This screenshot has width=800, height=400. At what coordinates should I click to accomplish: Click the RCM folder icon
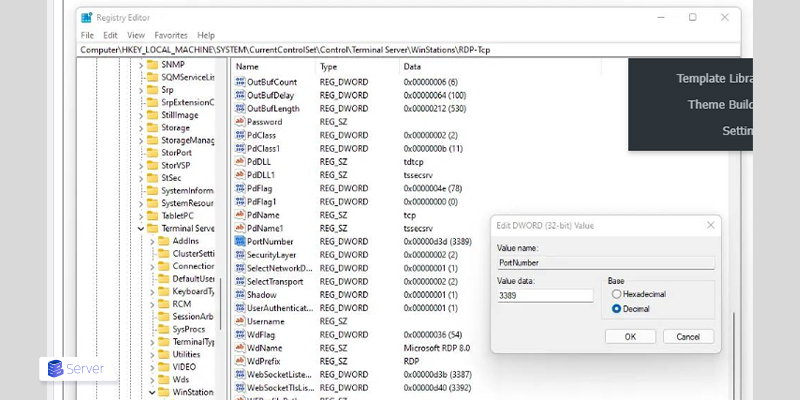[x=163, y=304]
